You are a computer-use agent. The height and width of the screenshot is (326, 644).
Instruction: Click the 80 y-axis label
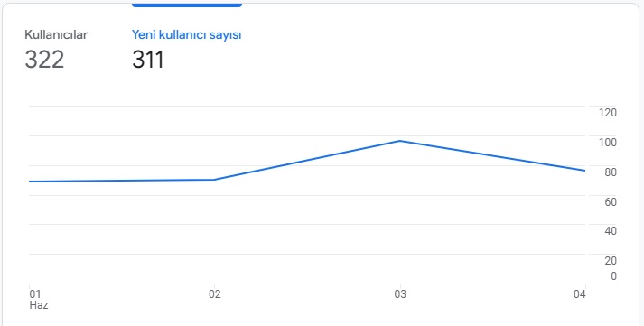[x=611, y=172]
